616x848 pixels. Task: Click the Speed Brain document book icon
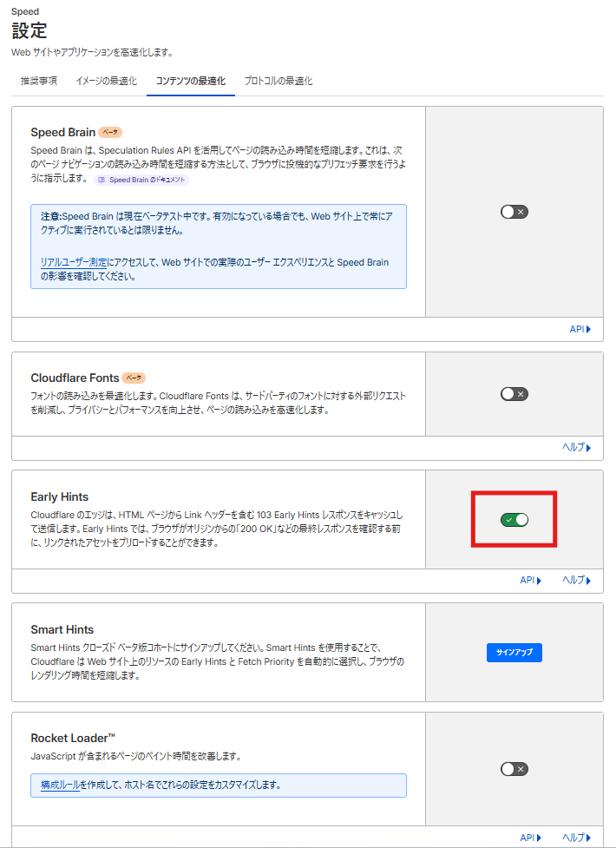(102, 180)
